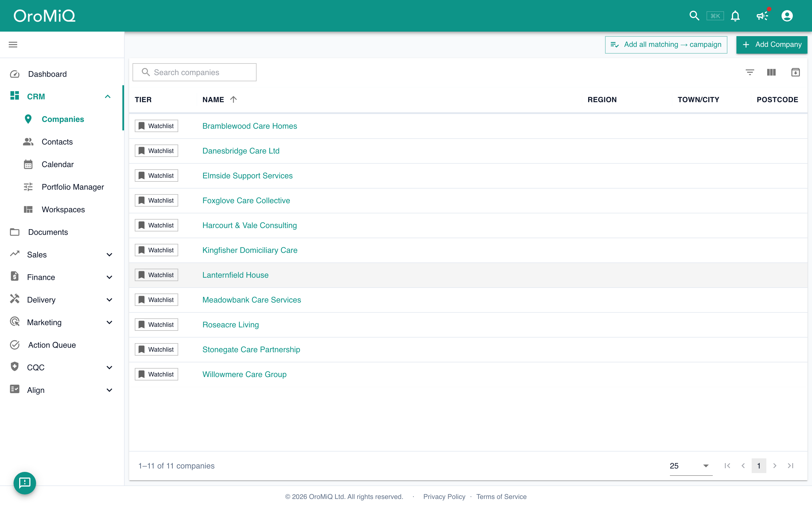
Task: Click the Delivery tools icon
Action: [14, 299]
